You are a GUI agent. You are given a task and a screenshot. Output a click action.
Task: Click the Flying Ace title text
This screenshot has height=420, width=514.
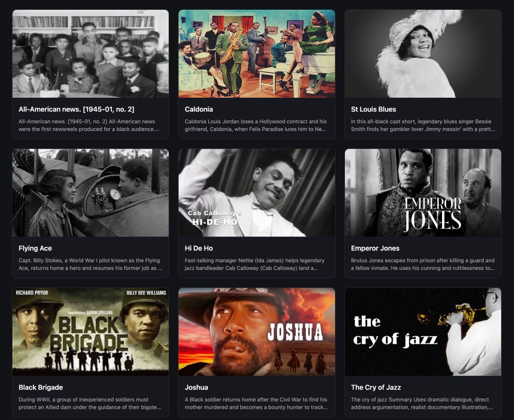click(35, 248)
